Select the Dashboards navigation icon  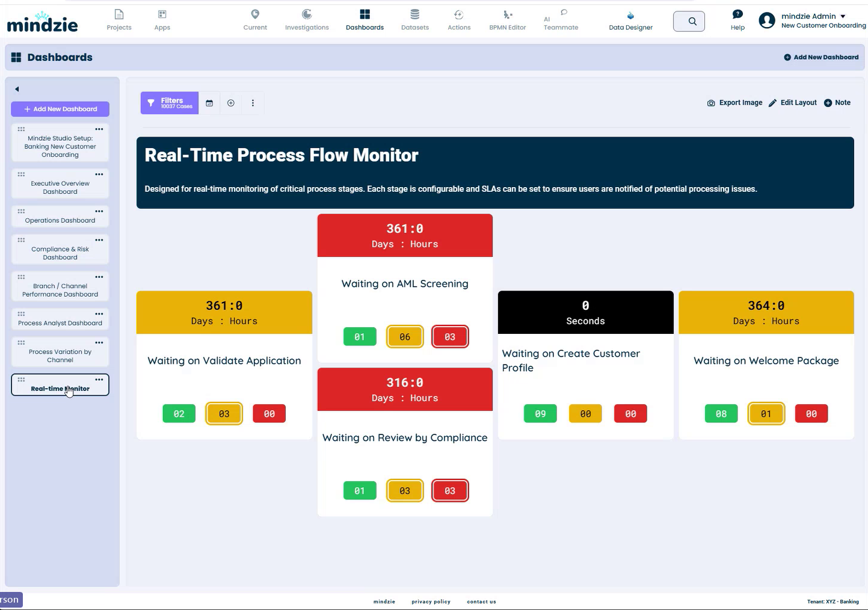365,20
